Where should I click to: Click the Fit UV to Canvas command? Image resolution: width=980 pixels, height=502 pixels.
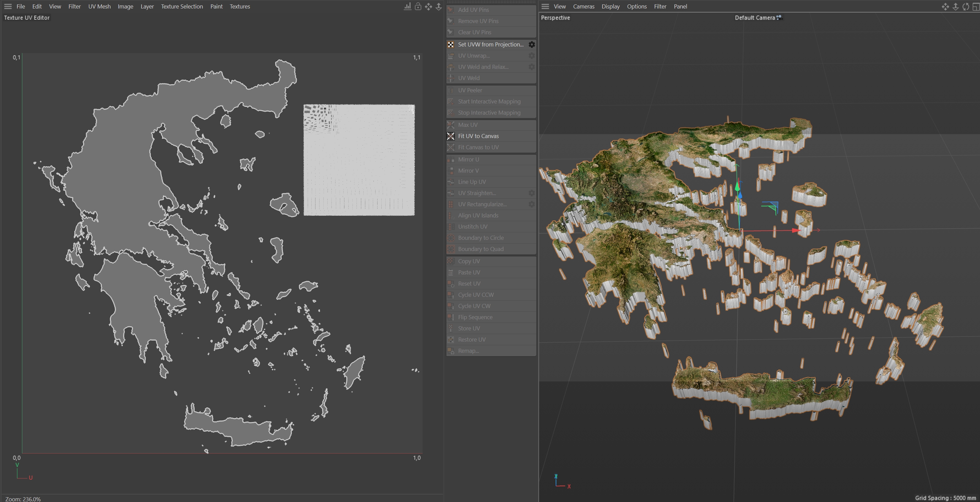[x=478, y=136]
